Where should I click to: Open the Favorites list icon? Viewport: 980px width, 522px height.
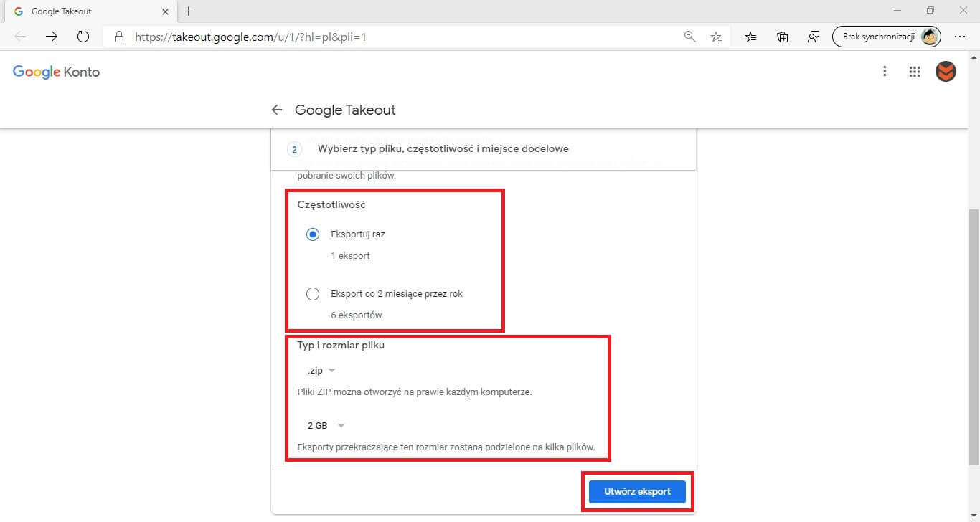click(x=750, y=37)
